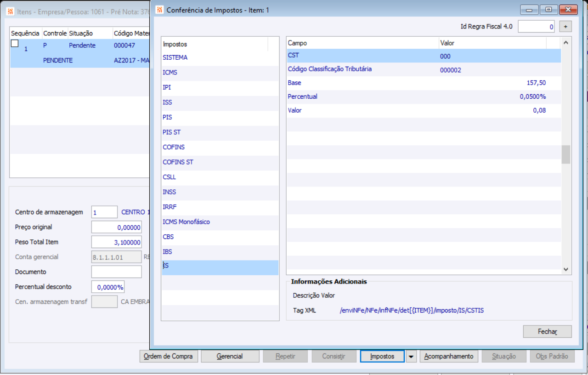The height and width of the screenshot is (375, 588).
Task: Pick ICMS Monofásico from the list
Action: [x=186, y=222]
